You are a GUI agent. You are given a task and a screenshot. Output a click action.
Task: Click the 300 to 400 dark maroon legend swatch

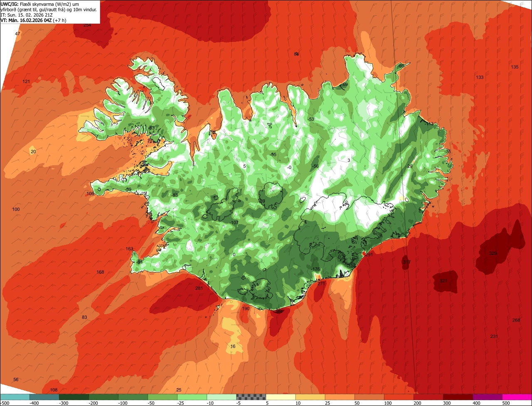(x=458, y=397)
